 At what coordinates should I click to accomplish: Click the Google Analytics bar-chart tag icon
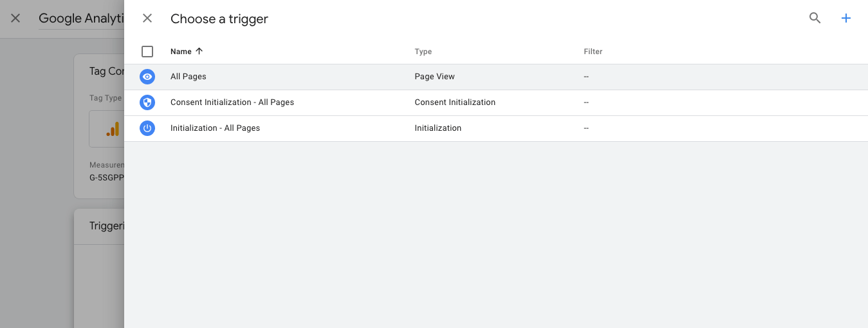click(x=113, y=129)
